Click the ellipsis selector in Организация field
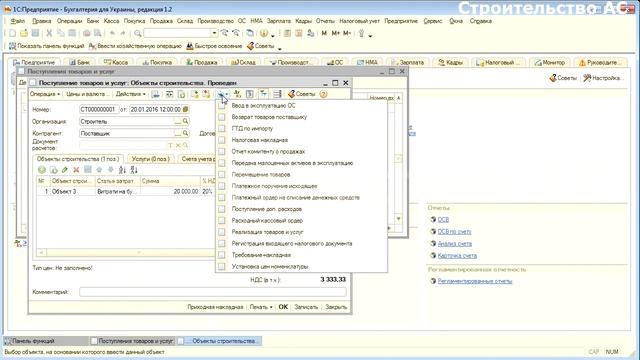Screen dimensions: 640x360 [178, 121]
